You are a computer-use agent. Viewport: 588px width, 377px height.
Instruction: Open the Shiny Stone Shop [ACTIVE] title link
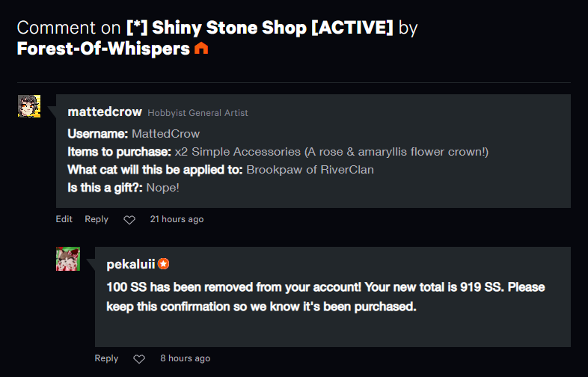(x=260, y=28)
